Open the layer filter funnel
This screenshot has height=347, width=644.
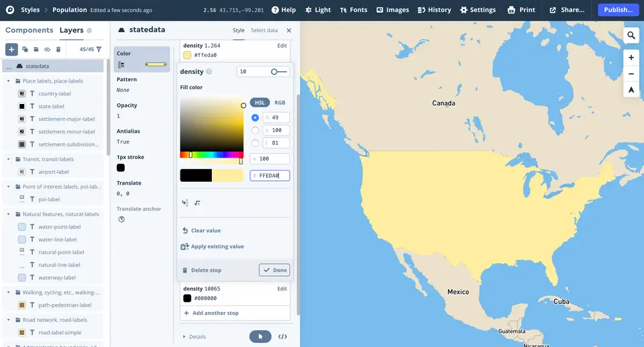point(99,49)
